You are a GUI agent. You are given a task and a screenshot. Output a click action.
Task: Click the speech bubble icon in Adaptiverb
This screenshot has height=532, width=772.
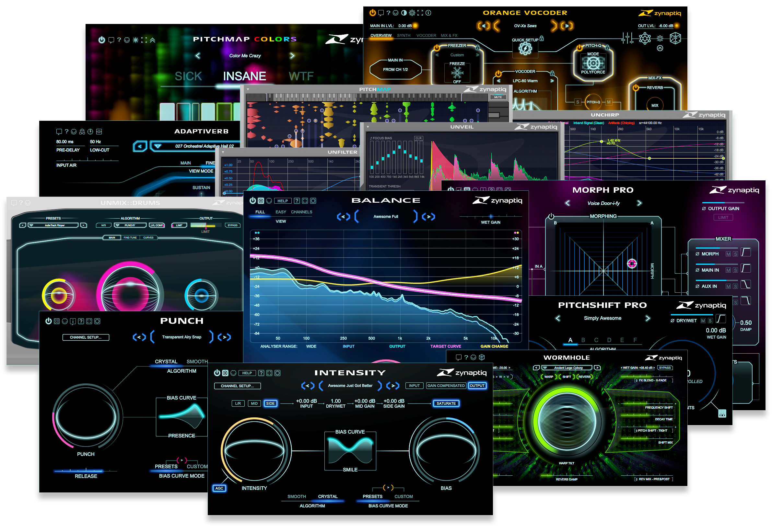[59, 132]
